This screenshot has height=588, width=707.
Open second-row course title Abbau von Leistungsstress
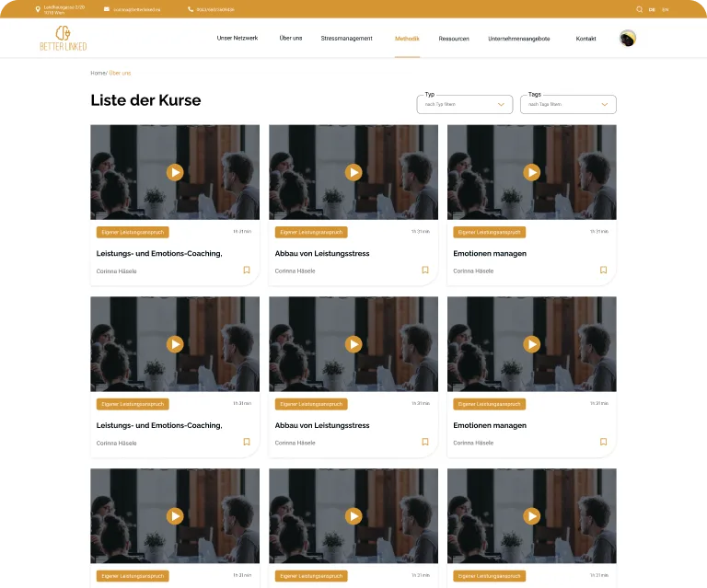pos(322,425)
